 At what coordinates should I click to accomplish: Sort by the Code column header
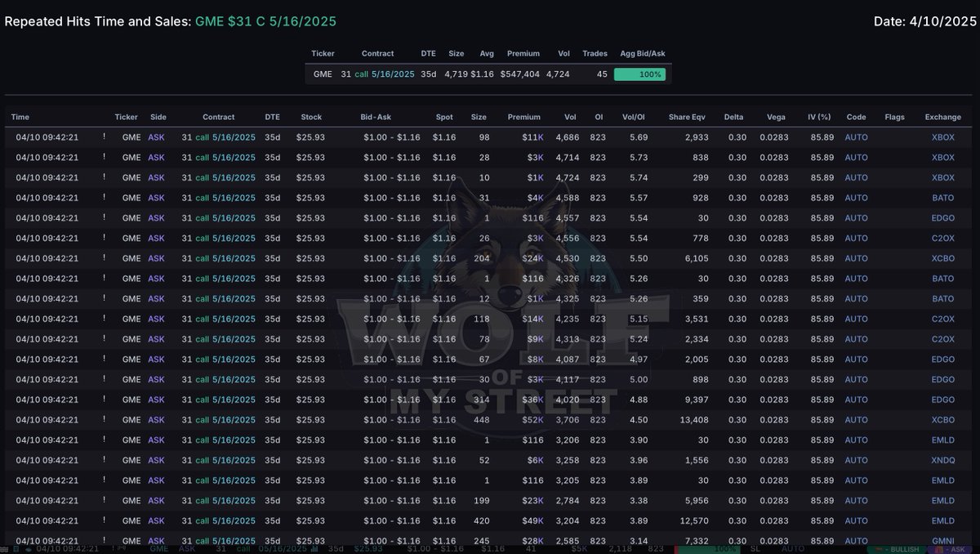pos(856,117)
